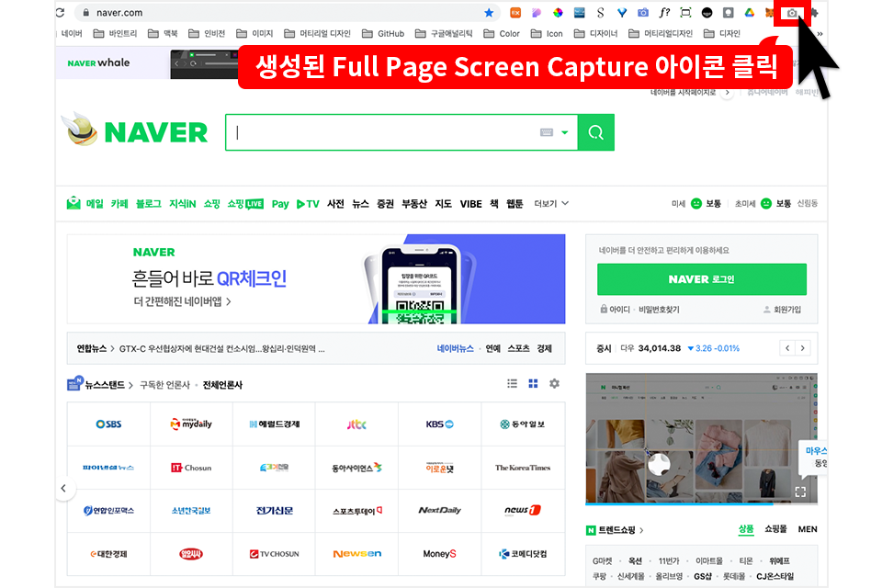
Task: Open the mydaily press logo
Action: pyautogui.click(x=191, y=424)
